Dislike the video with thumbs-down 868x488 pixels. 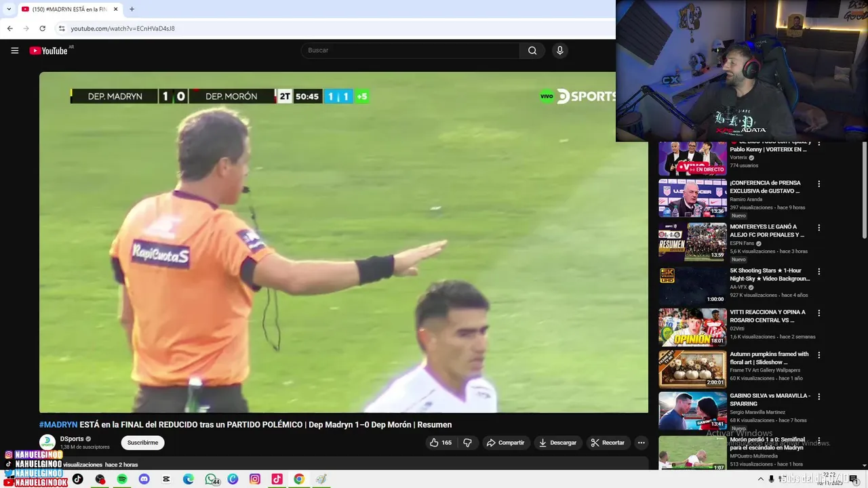(x=467, y=443)
